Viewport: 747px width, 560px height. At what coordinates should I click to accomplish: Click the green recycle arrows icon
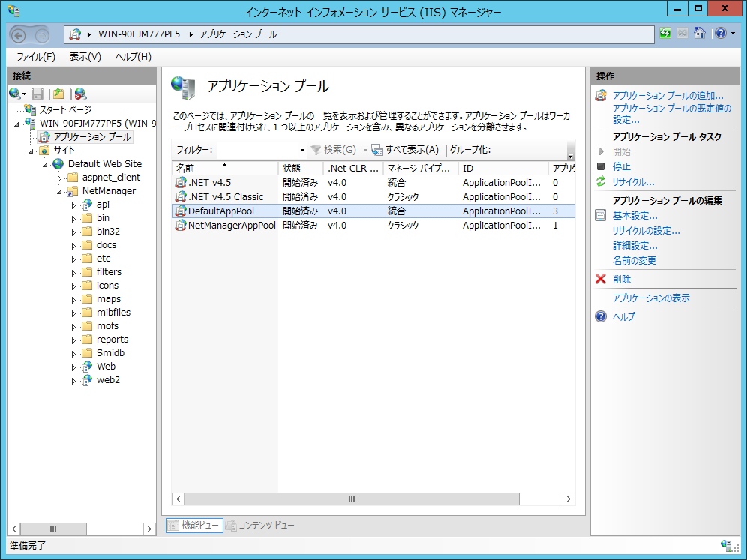(601, 181)
